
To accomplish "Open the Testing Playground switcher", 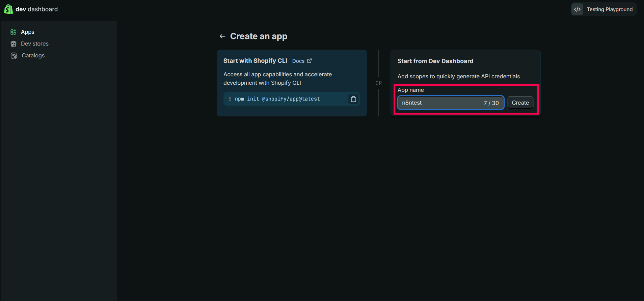I will 609,9.
